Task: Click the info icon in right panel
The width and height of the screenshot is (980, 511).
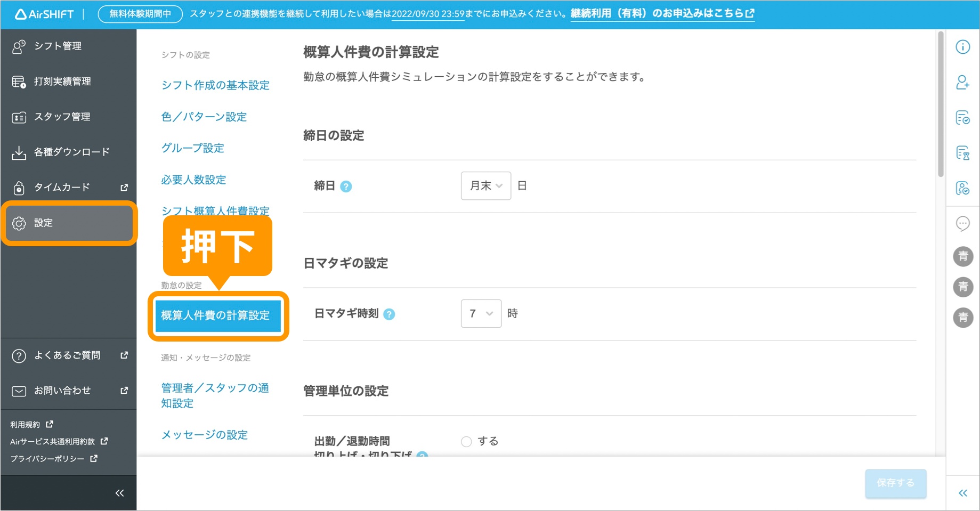Action: point(962,47)
